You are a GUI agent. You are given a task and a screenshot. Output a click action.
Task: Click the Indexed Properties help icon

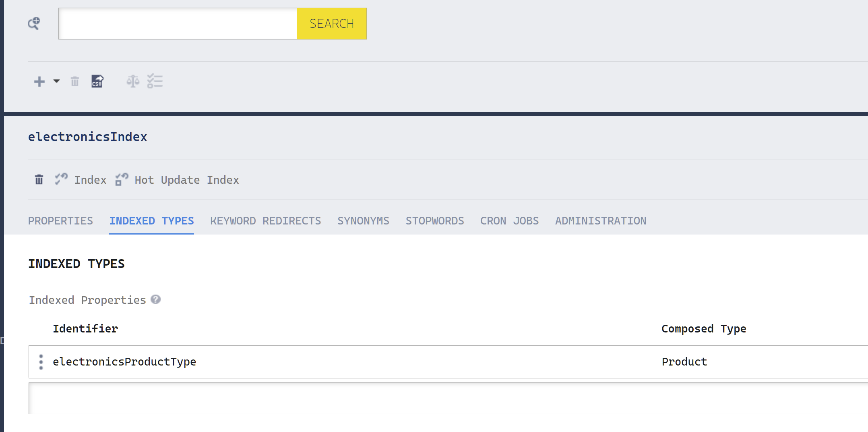click(156, 299)
